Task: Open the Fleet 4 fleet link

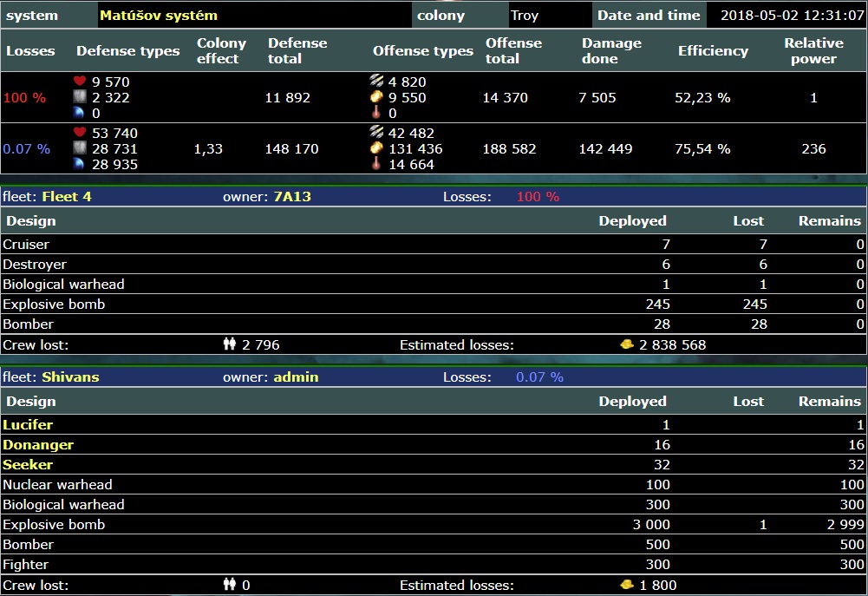Action: pos(67,197)
